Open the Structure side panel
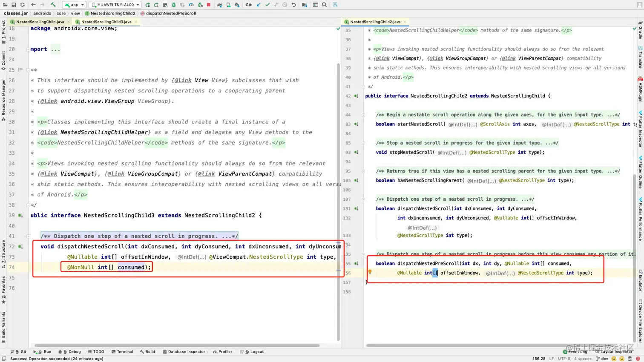644x362 pixels. click(3, 254)
